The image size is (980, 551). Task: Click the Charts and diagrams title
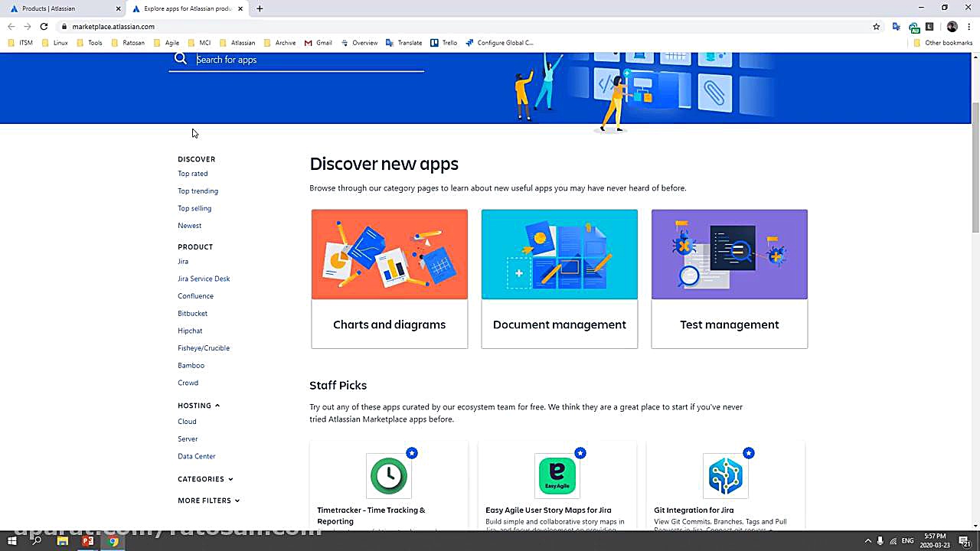point(389,324)
